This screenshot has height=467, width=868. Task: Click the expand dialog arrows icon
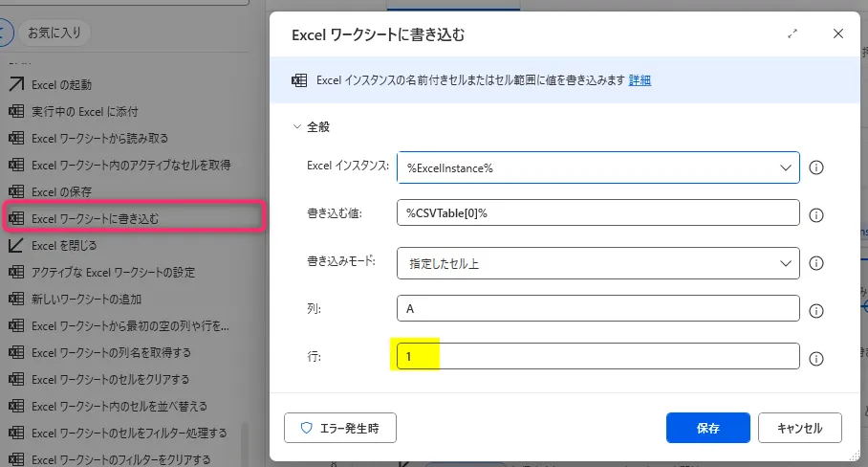click(x=792, y=33)
